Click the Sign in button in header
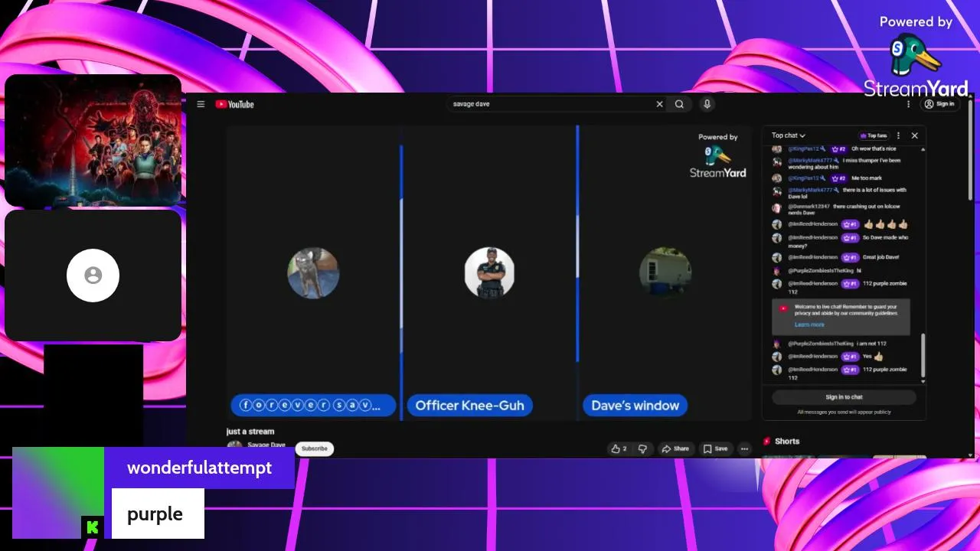Image resolution: width=980 pixels, height=551 pixels. (x=939, y=104)
